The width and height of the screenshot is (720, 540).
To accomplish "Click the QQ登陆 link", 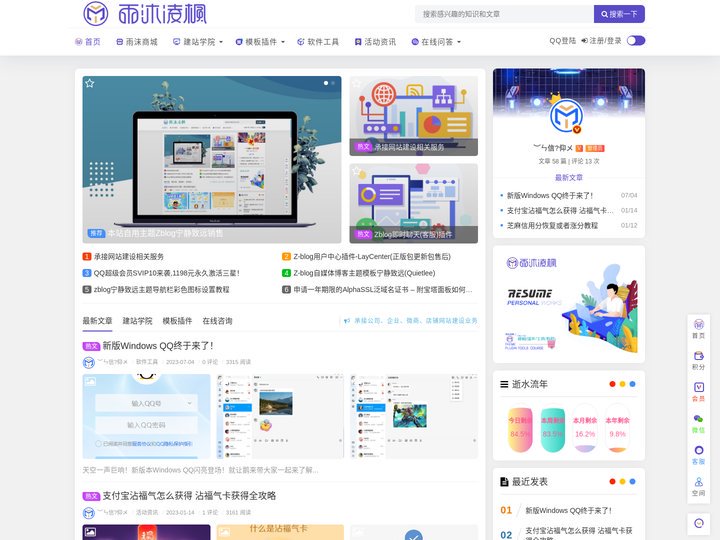I will [x=562, y=41].
